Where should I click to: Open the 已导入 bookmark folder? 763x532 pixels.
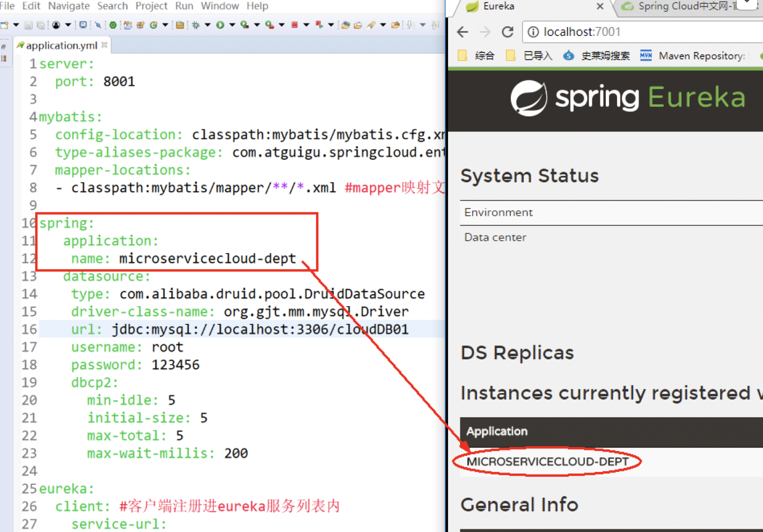pos(529,56)
